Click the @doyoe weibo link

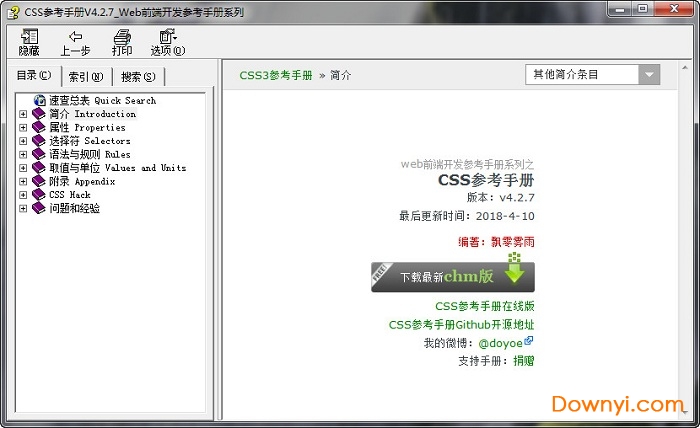(x=500, y=343)
